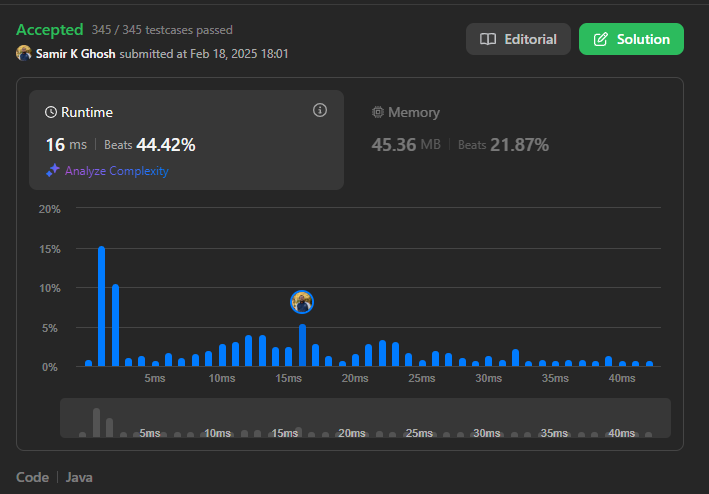Click the info icon in Runtime card
The height and width of the screenshot is (494, 709).
coord(320,110)
